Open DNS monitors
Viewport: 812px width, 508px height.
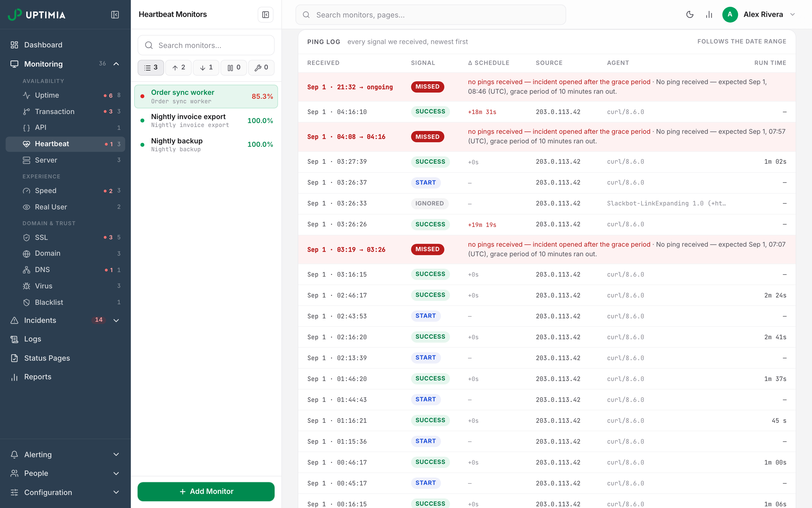click(65, 270)
